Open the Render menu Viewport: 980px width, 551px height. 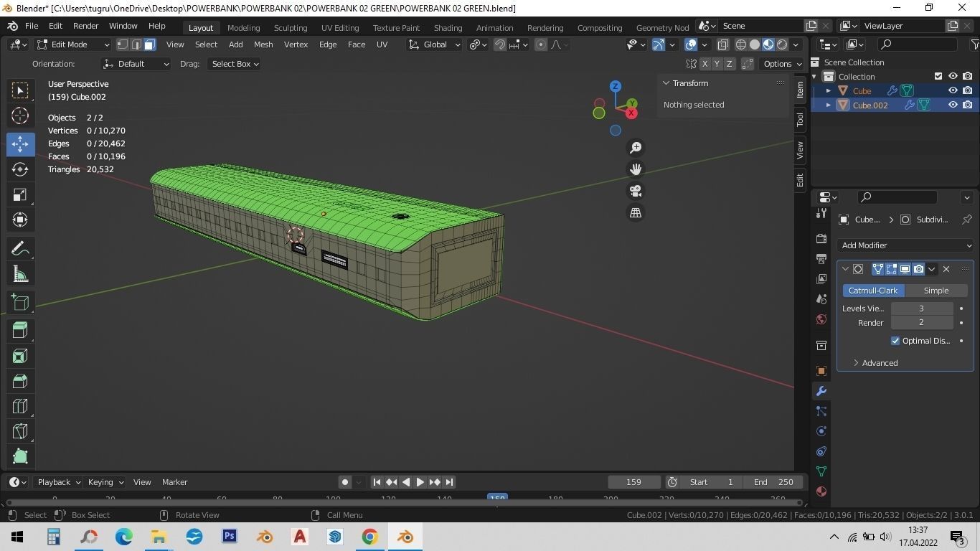(x=85, y=26)
